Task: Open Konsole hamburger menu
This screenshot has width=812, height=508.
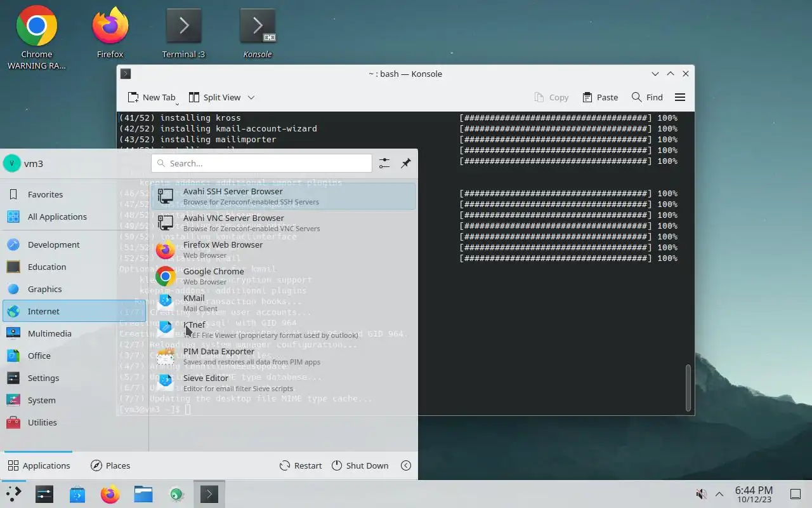Action: 680,97
